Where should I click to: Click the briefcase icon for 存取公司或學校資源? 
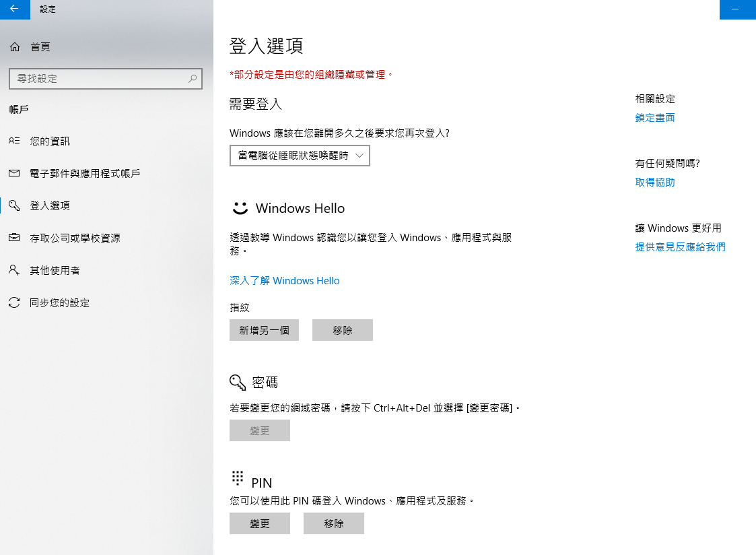click(14, 238)
